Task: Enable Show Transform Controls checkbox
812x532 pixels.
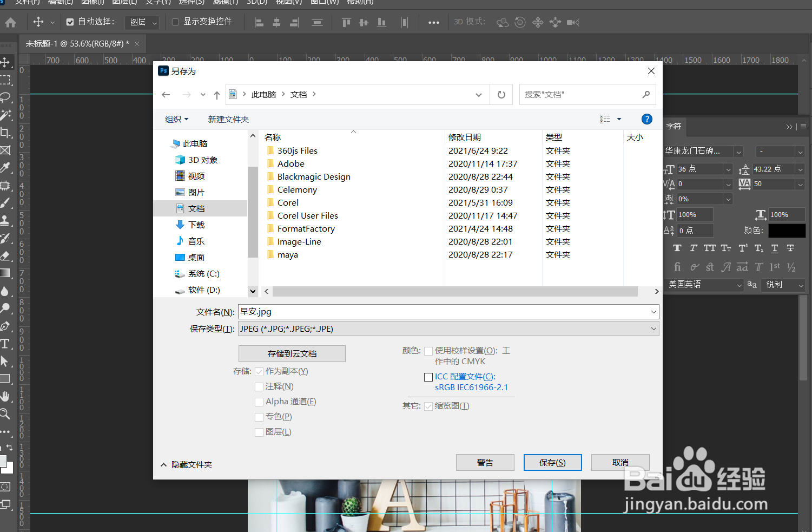Action: point(175,22)
